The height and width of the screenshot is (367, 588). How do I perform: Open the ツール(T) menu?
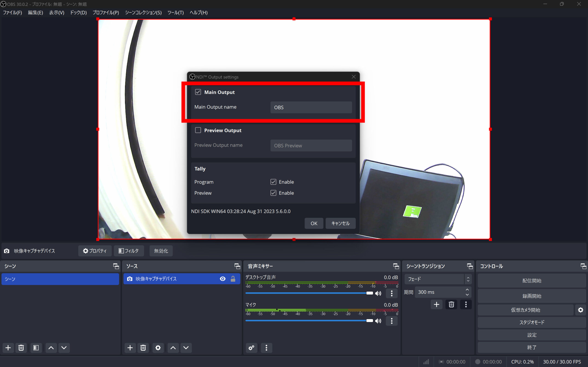(175, 13)
